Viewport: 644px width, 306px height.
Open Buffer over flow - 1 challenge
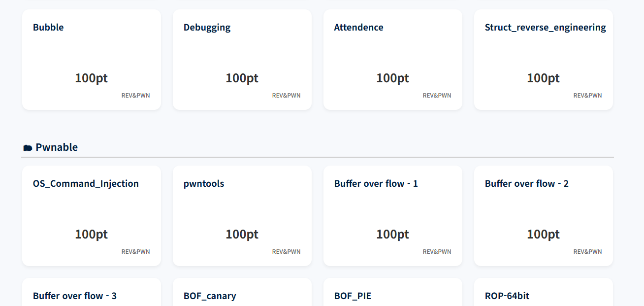point(392,215)
